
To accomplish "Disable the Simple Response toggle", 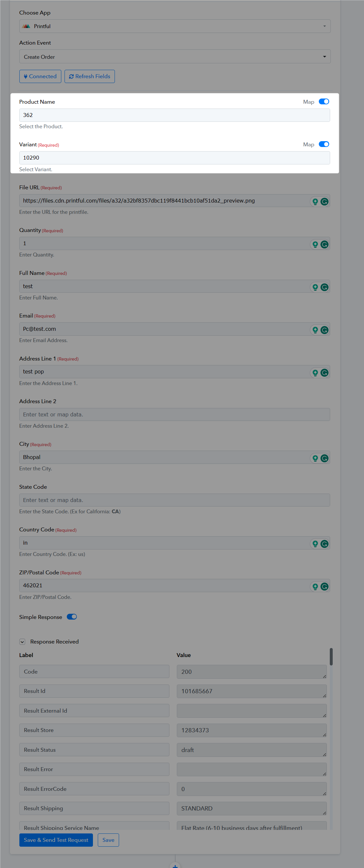I will tap(72, 617).
